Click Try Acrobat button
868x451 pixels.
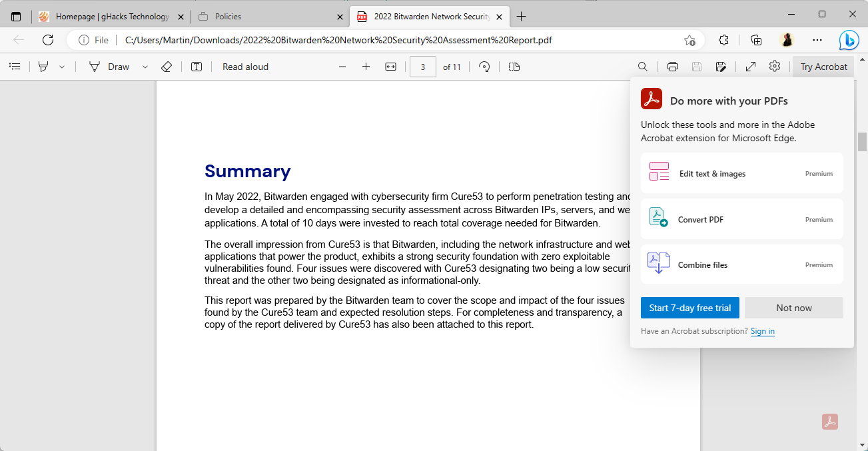(x=823, y=67)
